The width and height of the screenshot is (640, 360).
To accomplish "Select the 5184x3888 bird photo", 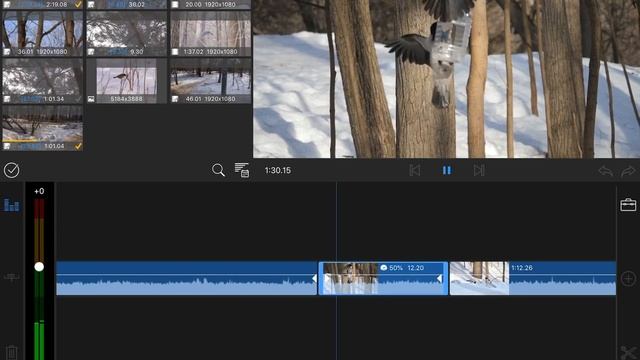I will tap(127, 81).
